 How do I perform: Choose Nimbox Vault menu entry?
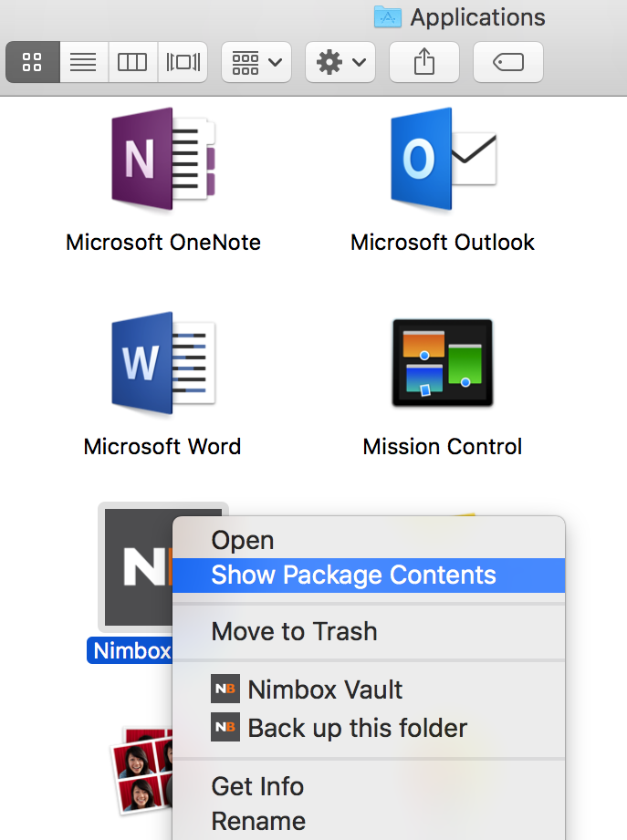point(369,689)
